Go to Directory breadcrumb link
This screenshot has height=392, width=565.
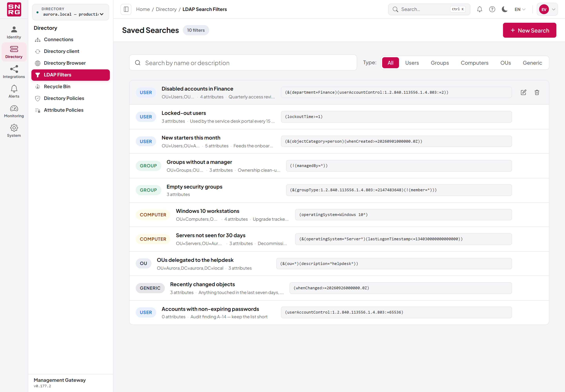pyautogui.click(x=166, y=9)
